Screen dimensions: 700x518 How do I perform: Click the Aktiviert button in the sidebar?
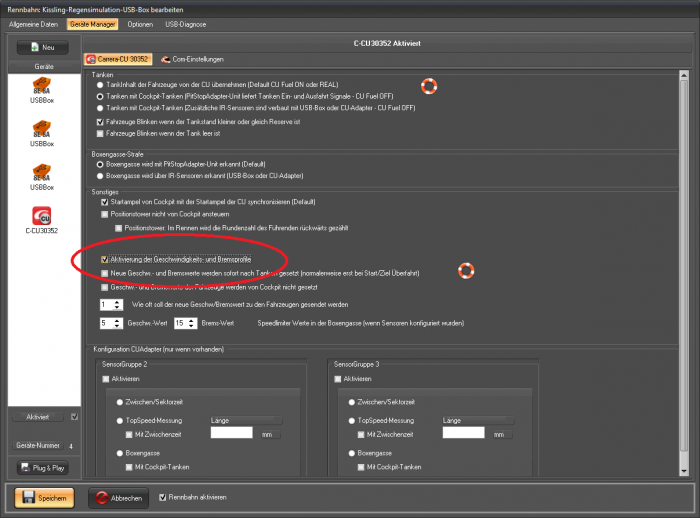click(x=38, y=416)
